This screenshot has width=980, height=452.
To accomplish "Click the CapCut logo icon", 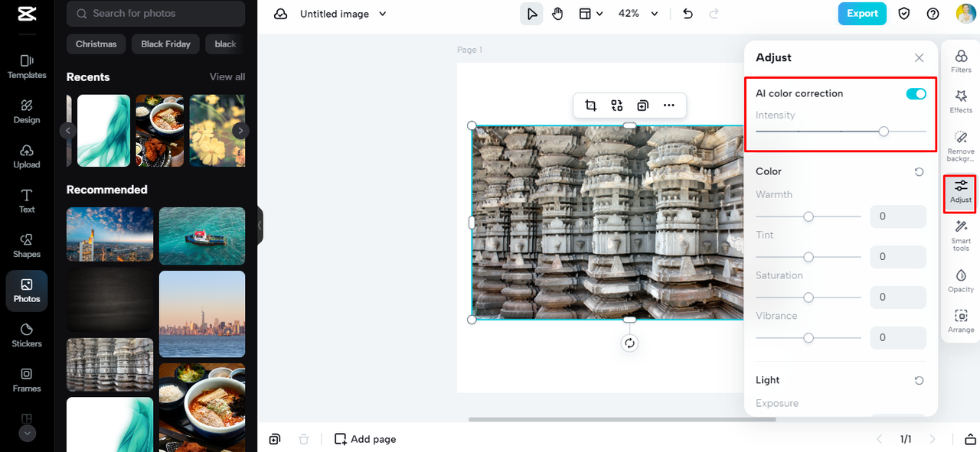I will point(27,14).
